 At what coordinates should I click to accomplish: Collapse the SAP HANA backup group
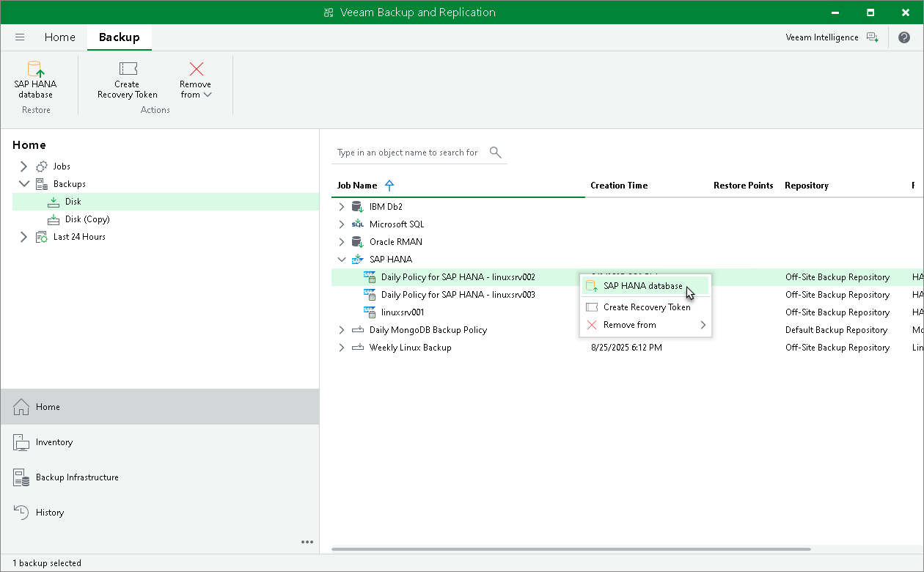pos(341,260)
